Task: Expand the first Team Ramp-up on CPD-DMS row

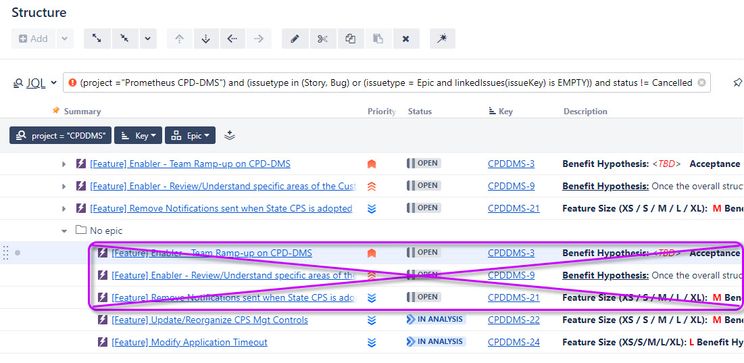Action: click(x=64, y=164)
